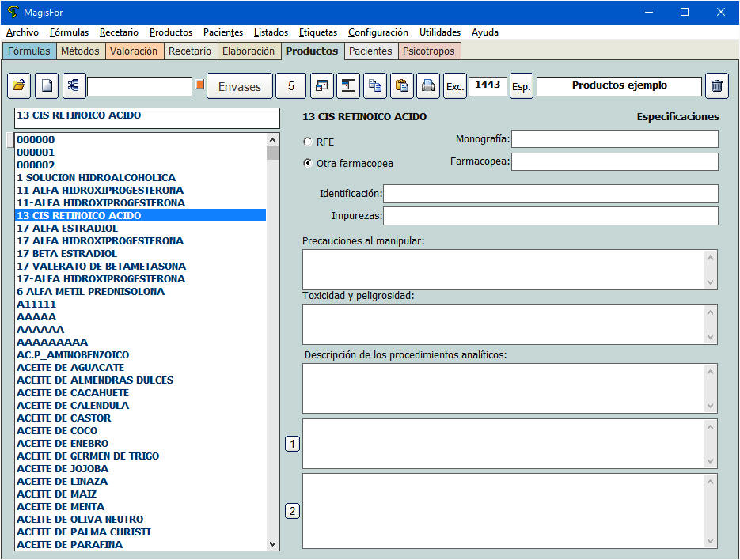Click the product list scrollbar up arrow
Screen dimensions: 740x560
[272, 140]
